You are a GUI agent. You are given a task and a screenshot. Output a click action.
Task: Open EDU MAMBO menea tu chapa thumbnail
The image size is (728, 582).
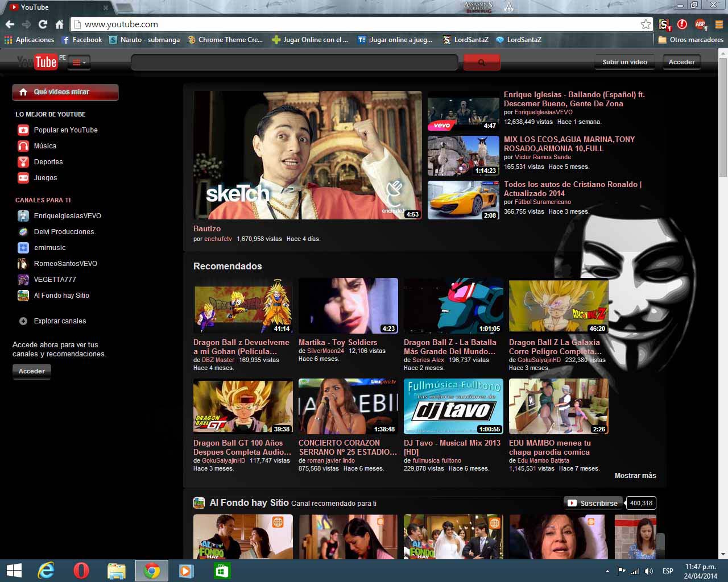point(559,406)
